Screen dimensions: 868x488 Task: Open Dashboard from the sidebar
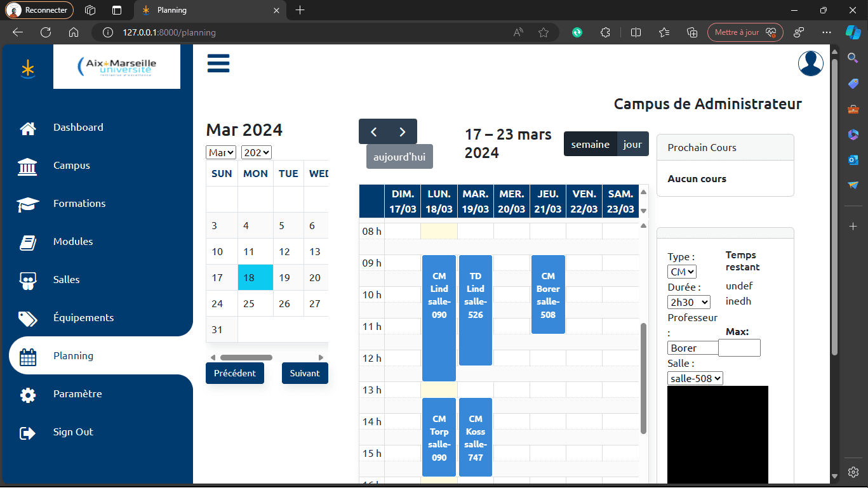pyautogui.click(x=78, y=128)
